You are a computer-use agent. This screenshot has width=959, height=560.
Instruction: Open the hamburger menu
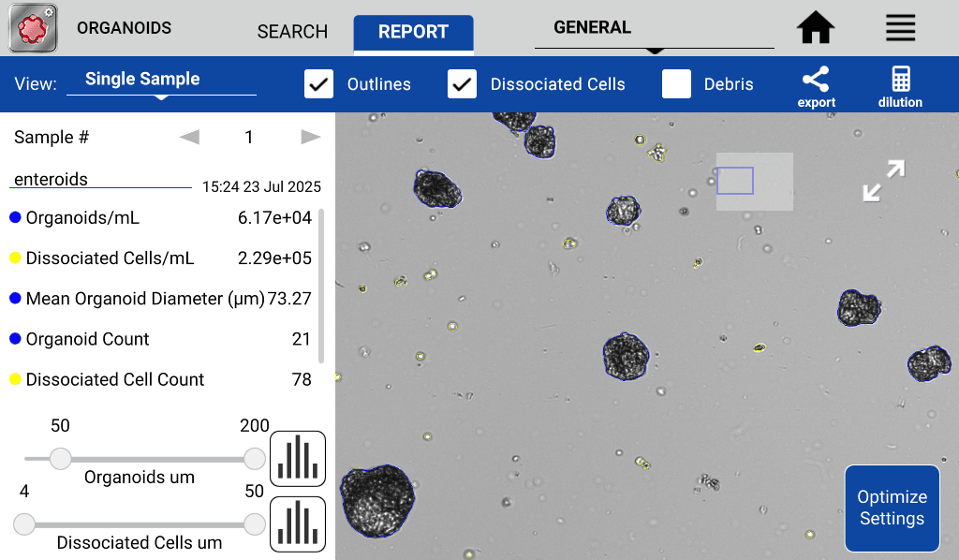point(899,28)
